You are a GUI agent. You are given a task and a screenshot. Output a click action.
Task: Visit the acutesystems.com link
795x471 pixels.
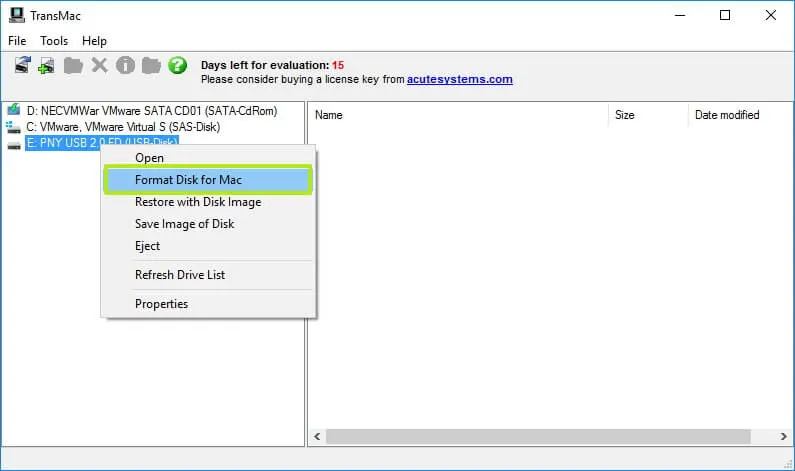coord(459,79)
